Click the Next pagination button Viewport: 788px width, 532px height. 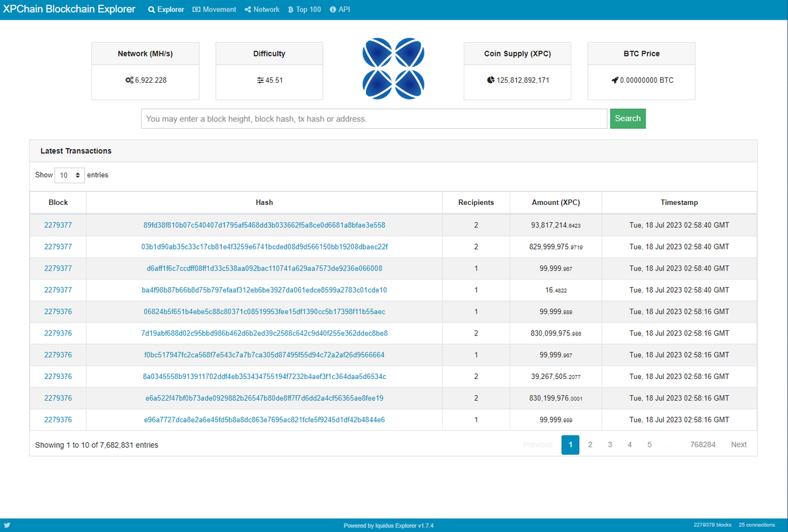739,445
